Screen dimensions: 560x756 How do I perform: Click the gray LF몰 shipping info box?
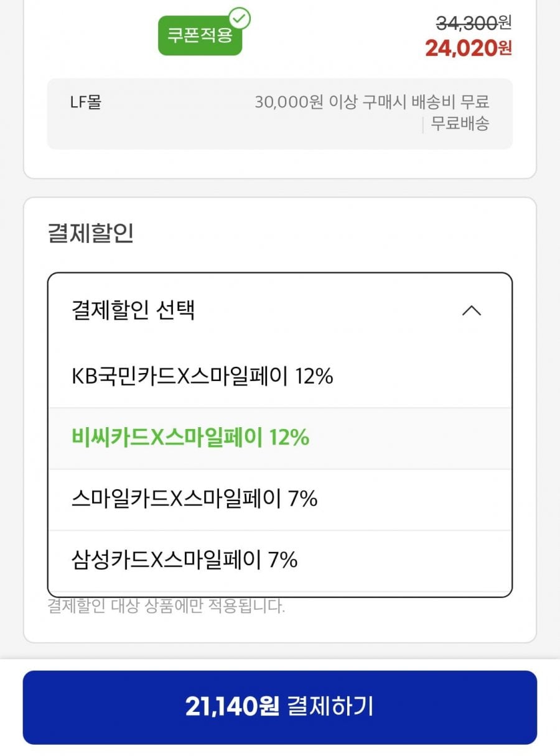[280, 114]
